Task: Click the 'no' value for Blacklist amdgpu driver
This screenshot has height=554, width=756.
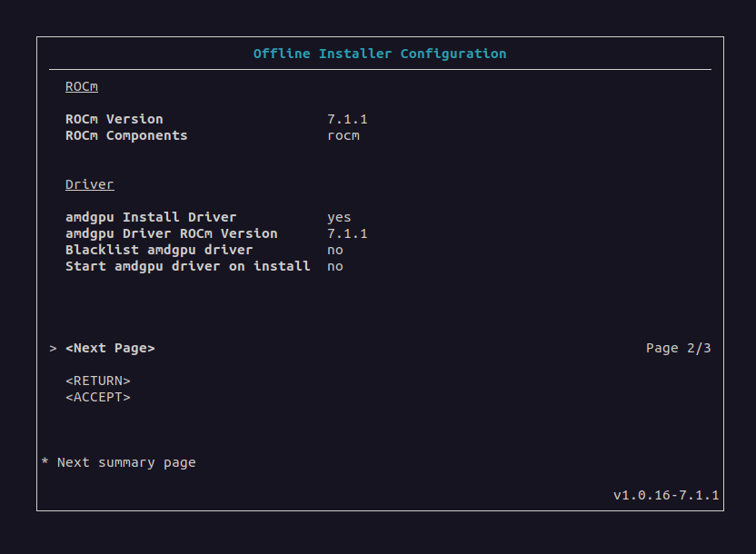Action: tap(335, 250)
